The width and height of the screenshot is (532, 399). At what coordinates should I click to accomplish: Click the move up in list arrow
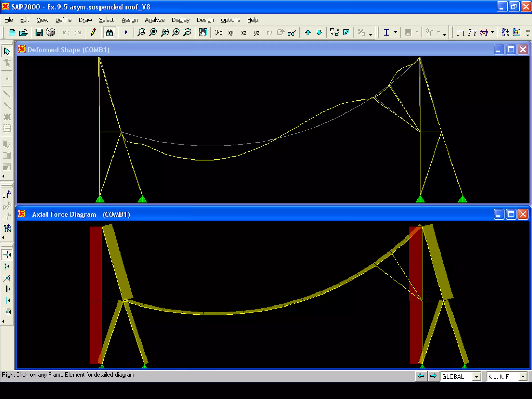308,32
